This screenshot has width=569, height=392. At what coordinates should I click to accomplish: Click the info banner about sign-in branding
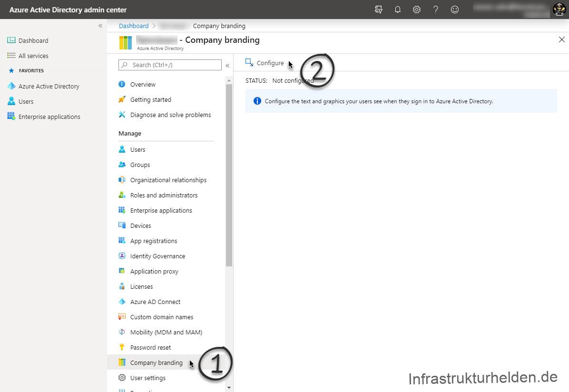pos(401,101)
